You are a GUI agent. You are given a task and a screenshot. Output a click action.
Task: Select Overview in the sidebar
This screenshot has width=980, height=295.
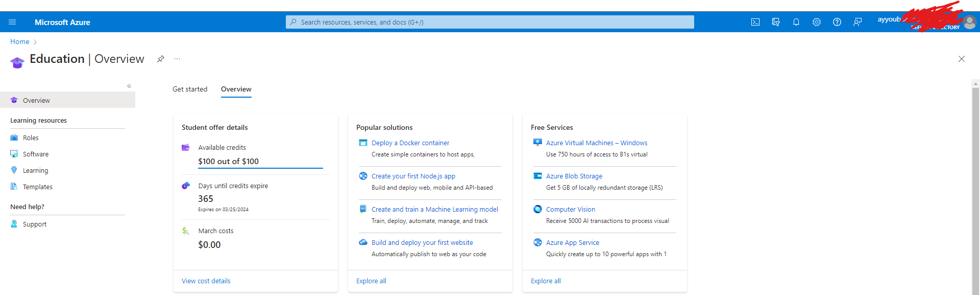pyautogui.click(x=67, y=100)
